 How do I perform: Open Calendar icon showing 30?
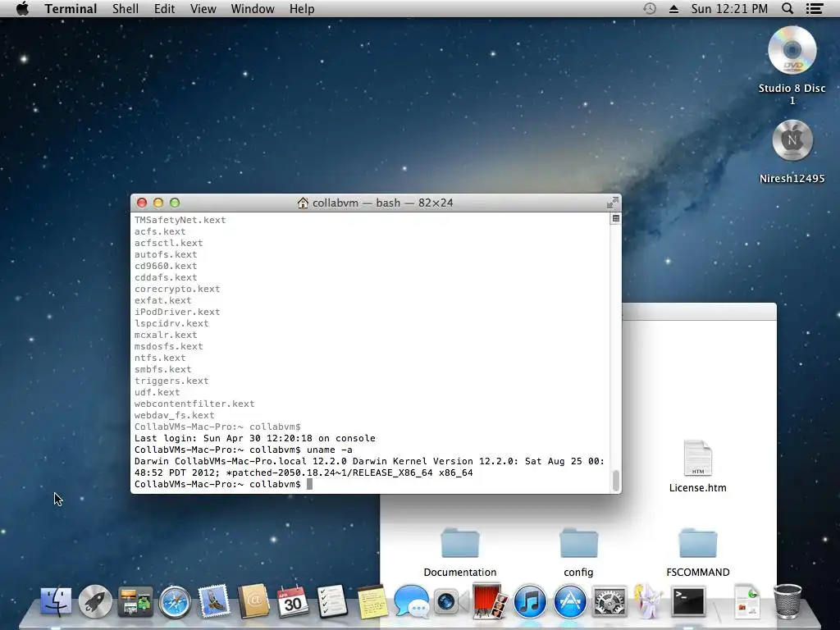[293, 601]
